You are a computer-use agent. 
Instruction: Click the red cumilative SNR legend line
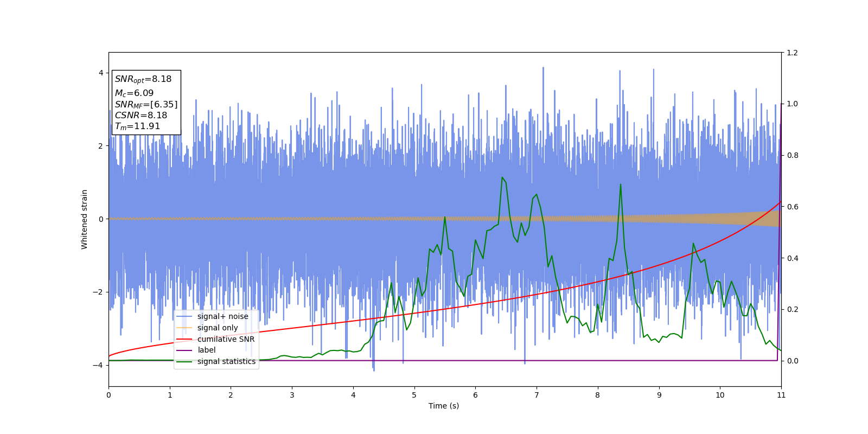click(184, 339)
